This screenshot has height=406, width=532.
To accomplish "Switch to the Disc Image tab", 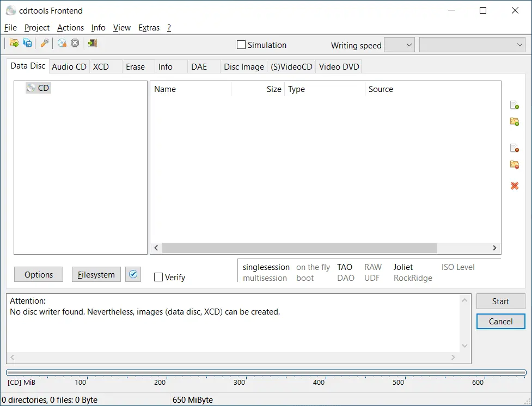I will pos(243,67).
